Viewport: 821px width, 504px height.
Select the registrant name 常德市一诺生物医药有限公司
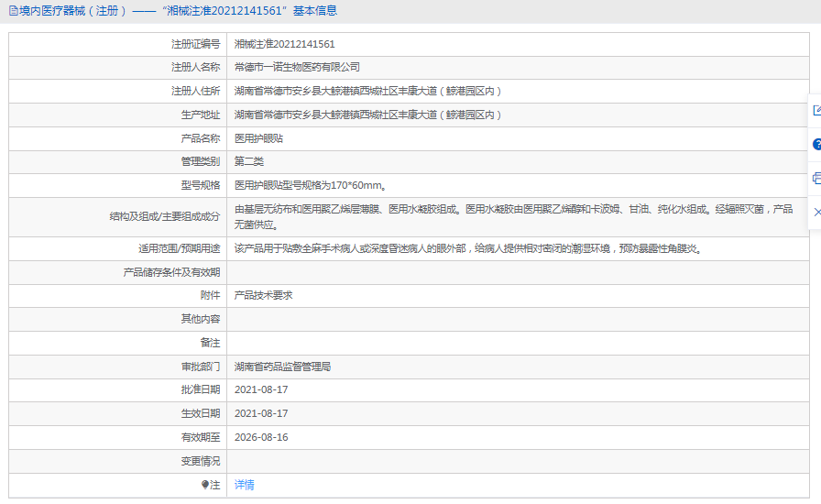(x=297, y=67)
